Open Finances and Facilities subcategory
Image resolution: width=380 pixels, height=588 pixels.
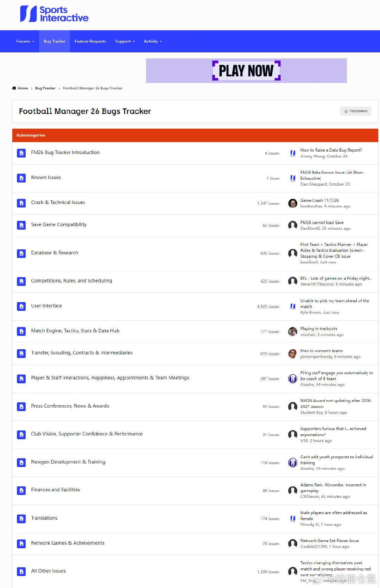click(56, 490)
